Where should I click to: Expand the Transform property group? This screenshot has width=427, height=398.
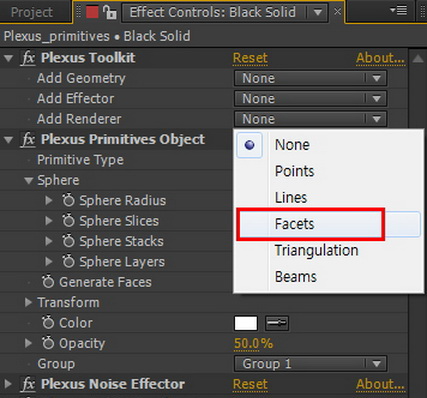pos(28,302)
